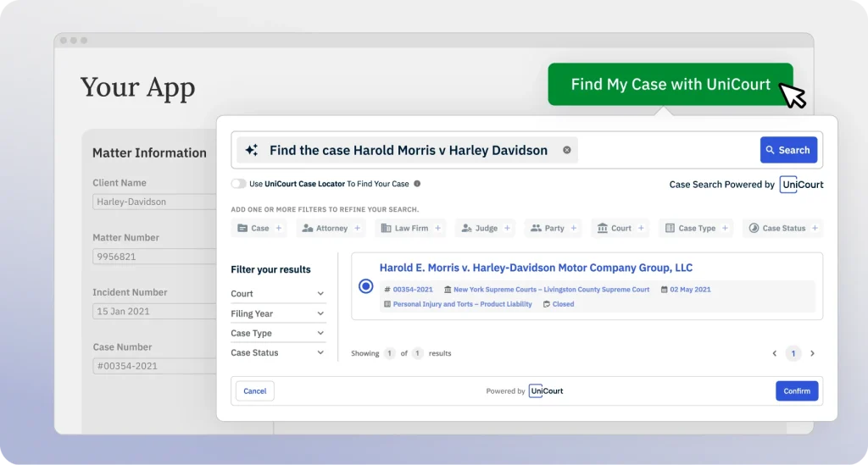Click the Client Name field Harley-Davidson
The image size is (868, 465).
click(155, 202)
